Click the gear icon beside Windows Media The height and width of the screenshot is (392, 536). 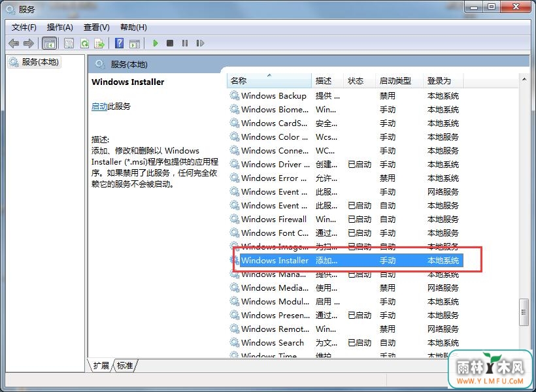click(x=235, y=287)
